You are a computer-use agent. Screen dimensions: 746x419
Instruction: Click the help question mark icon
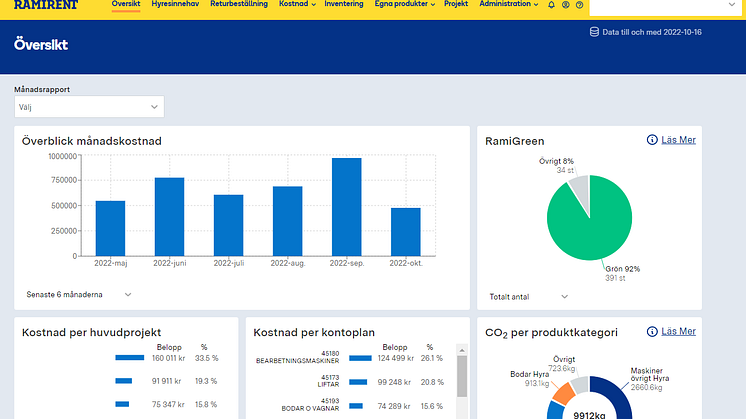(579, 5)
